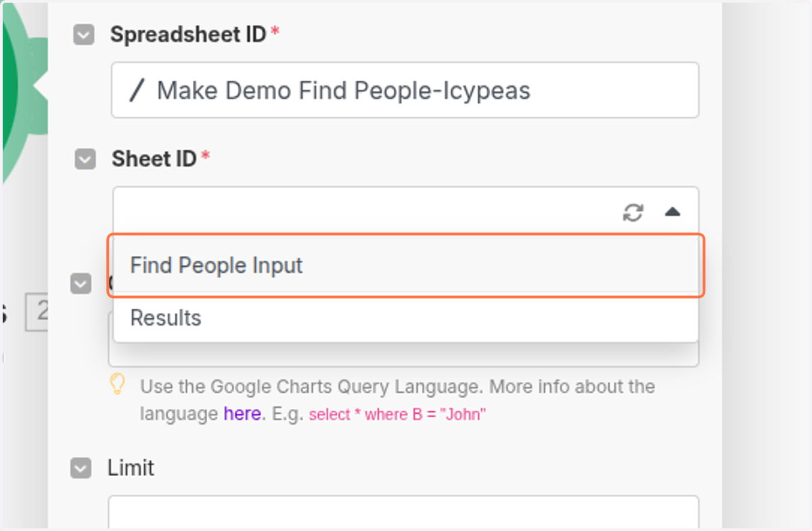Click the lightbulb hint icon
The image size is (812, 531).
(x=118, y=384)
